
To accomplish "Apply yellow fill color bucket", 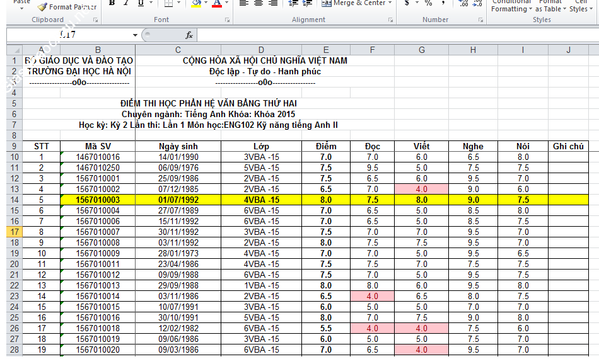I will 196,3.
